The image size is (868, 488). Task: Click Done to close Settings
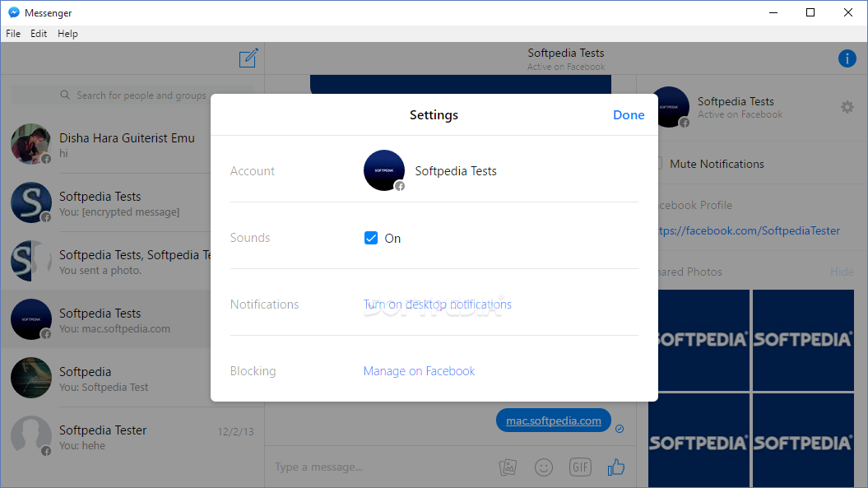pos(629,114)
